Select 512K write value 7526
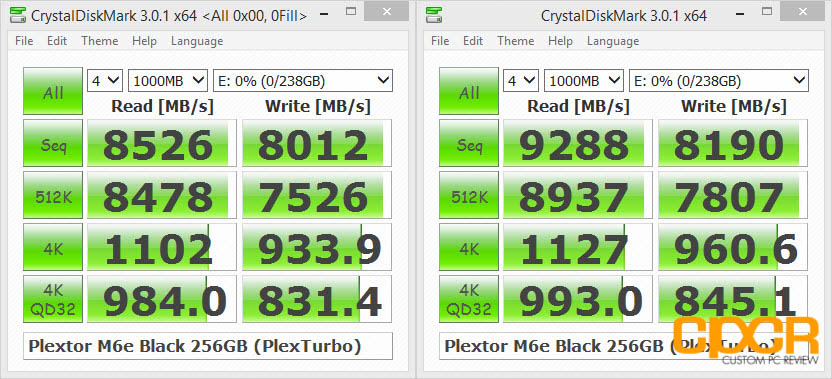832x379 pixels. tap(317, 195)
